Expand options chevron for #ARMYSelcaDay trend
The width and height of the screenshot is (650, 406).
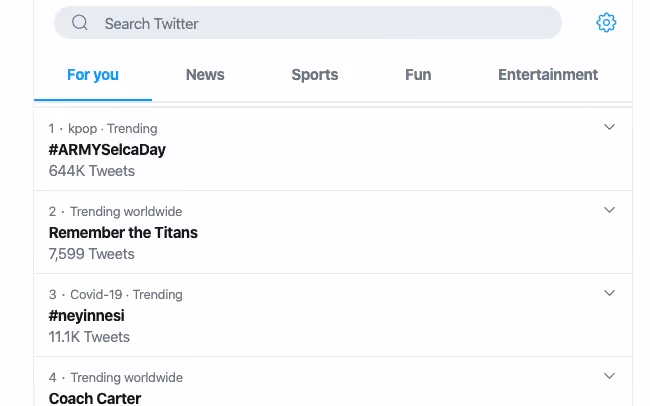pyautogui.click(x=609, y=127)
